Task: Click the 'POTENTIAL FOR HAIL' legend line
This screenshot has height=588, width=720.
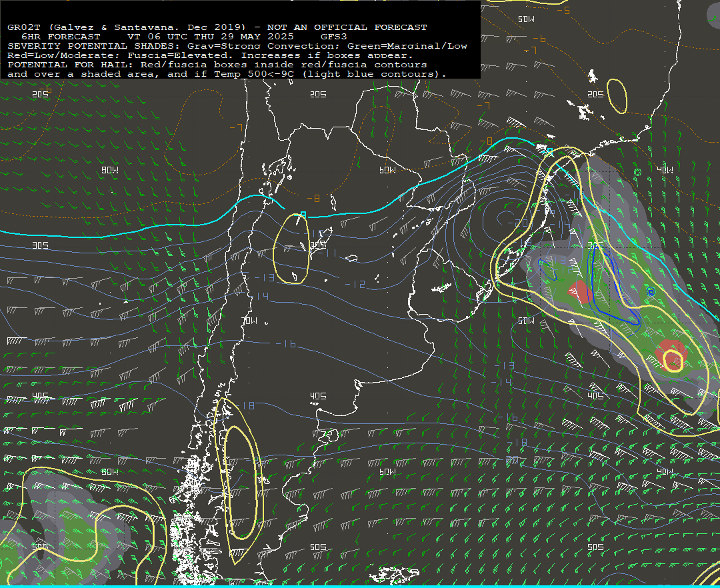Action: (x=217, y=65)
